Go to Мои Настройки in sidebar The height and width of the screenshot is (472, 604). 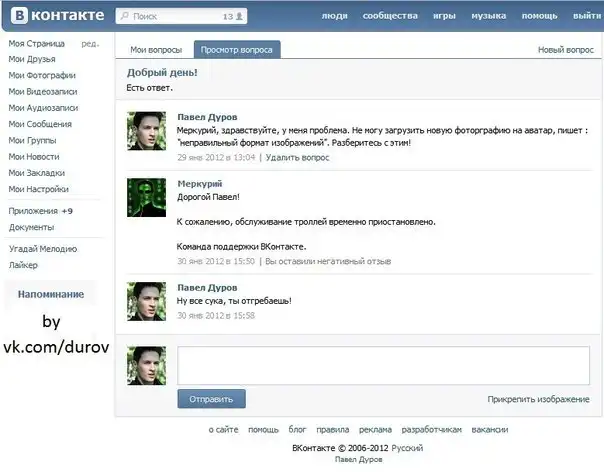[x=39, y=188]
